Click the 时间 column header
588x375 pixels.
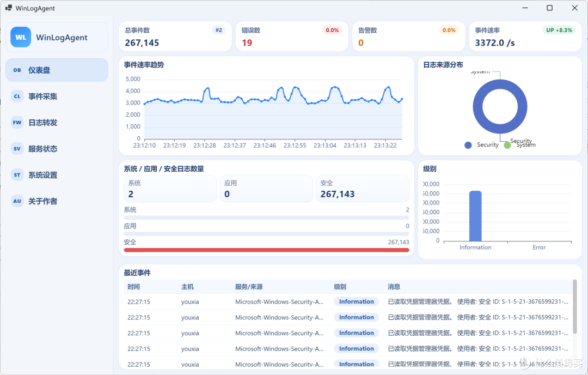[x=133, y=287]
